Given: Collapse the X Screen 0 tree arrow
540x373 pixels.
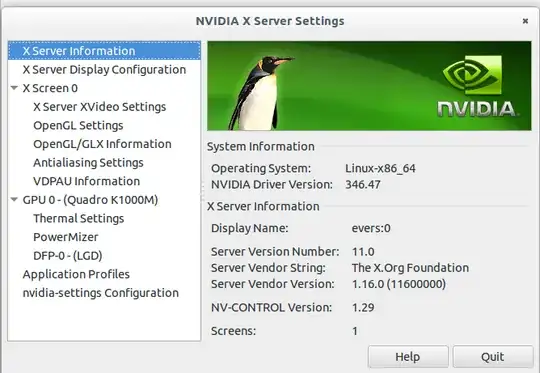Looking at the screenshot, I should tap(14, 88).
